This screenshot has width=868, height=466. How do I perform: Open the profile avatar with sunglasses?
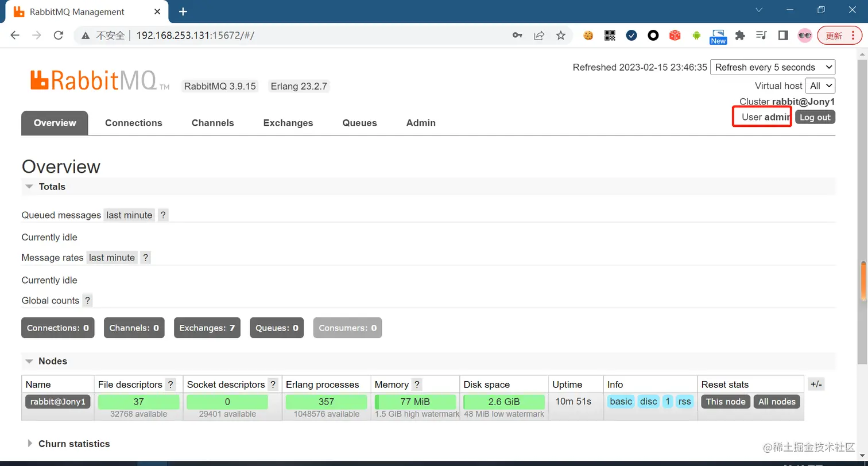coord(805,36)
